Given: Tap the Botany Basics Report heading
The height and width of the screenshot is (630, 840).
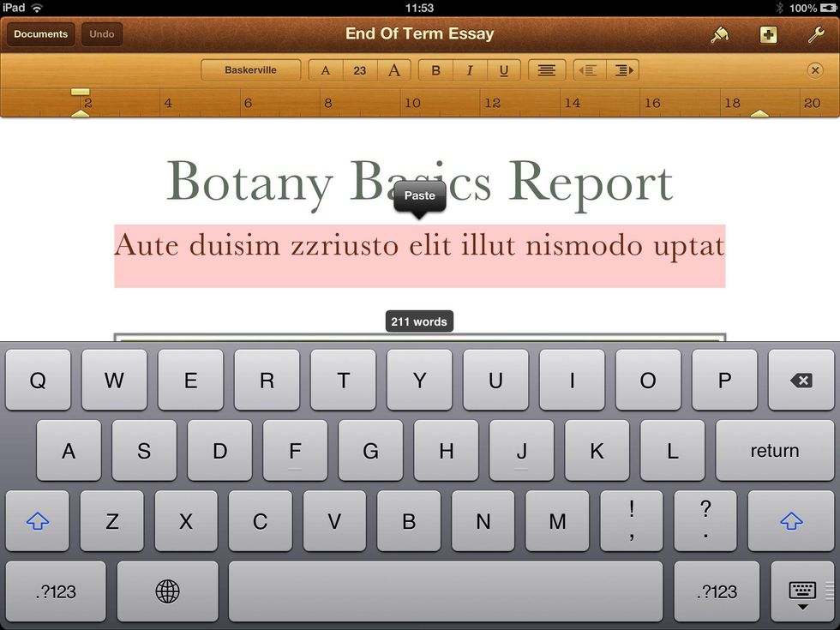Looking at the screenshot, I should [419, 182].
